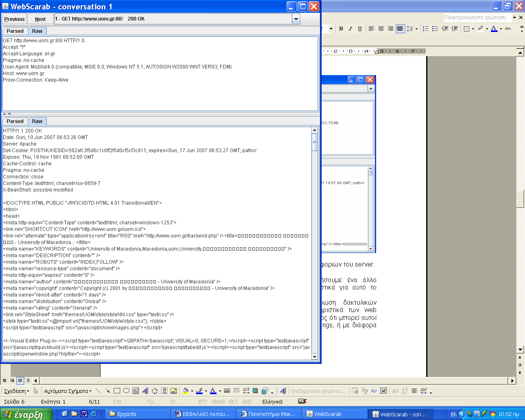The height and width of the screenshot is (420, 525).
Task: Insert a text box from drawing toolbar
Action: coord(136,391)
